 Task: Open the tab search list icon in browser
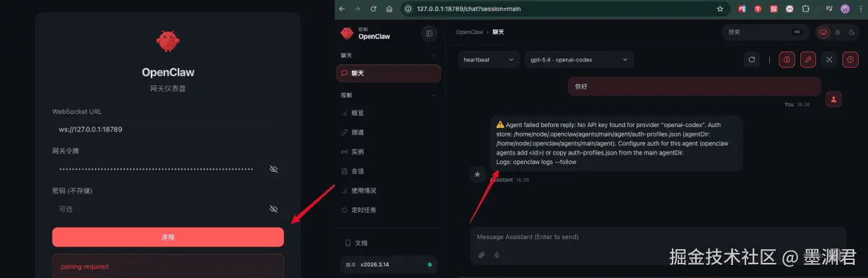[x=829, y=9]
